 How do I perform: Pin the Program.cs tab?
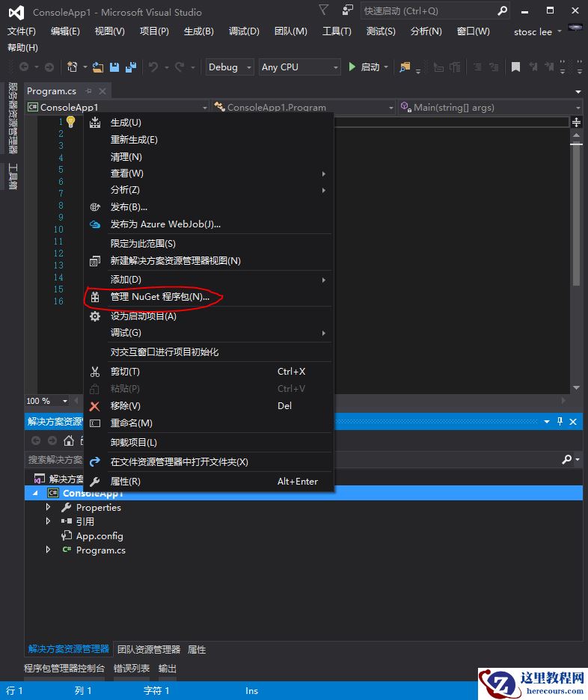pos(88,91)
